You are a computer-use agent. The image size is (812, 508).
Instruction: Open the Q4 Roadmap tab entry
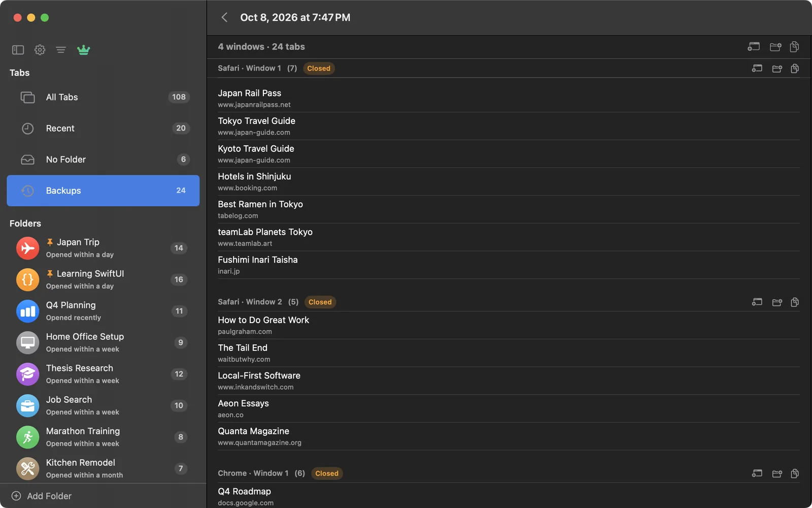(x=509, y=496)
